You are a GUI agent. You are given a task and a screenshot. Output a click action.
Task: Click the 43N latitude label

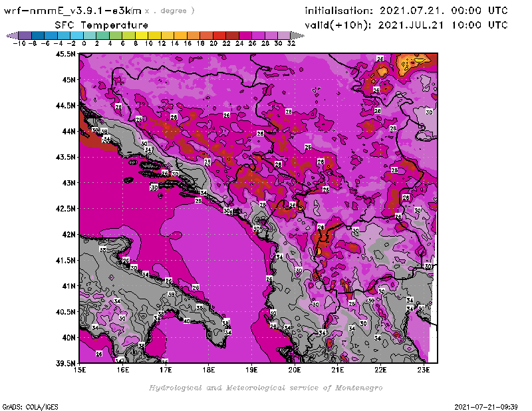(x=68, y=183)
